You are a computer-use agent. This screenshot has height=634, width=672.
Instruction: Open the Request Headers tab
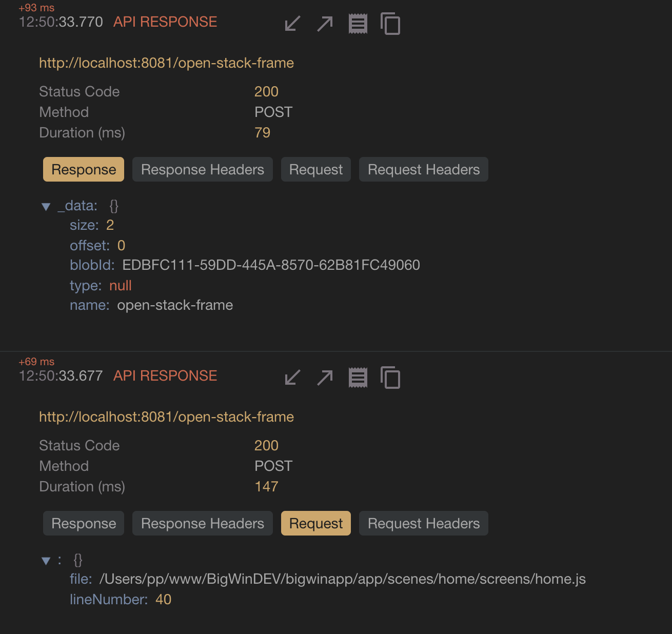tap(423, 169)
